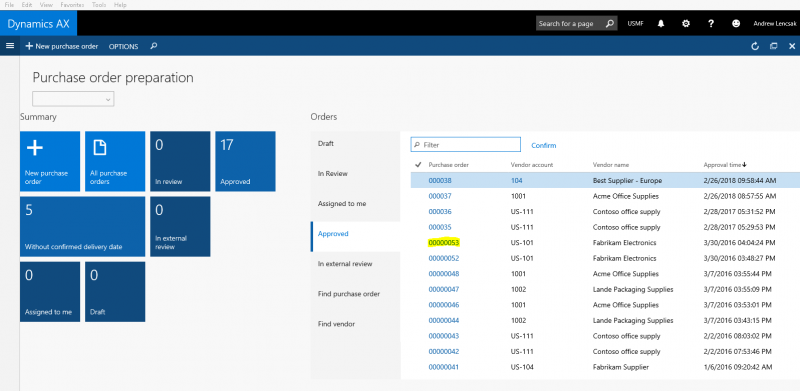Select the Approved orders tab
This screenshot has height=391, width=800.
pyautogui.click(x=356, y=234)
